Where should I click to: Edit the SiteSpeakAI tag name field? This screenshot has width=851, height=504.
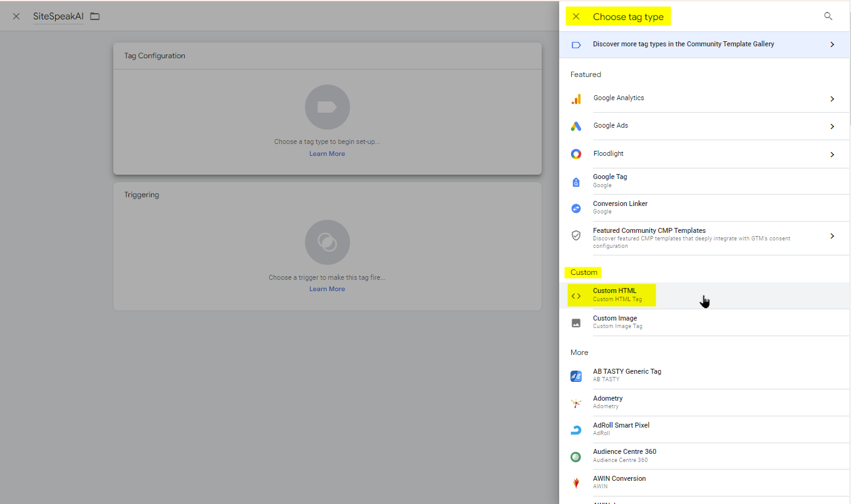click(58, 16)
